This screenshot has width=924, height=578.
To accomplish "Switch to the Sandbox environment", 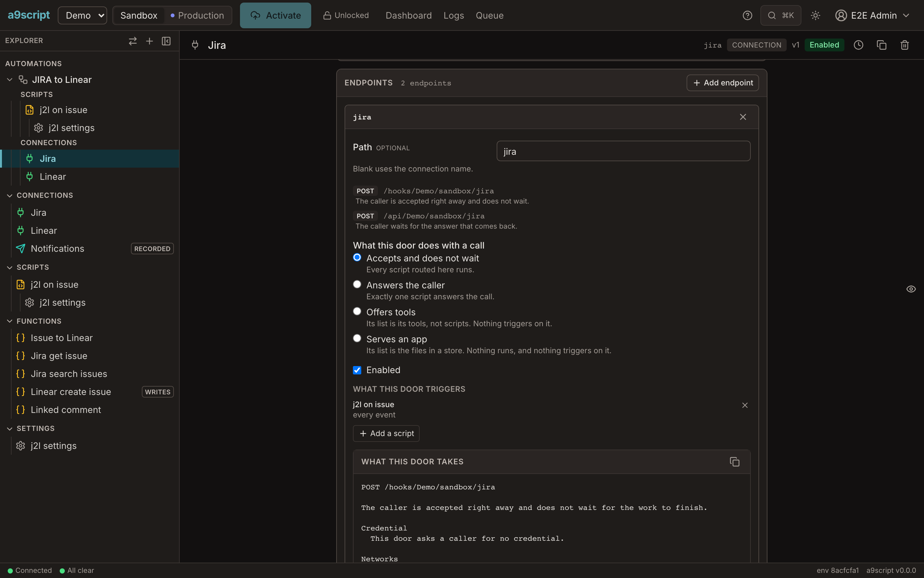I will 139,15.
